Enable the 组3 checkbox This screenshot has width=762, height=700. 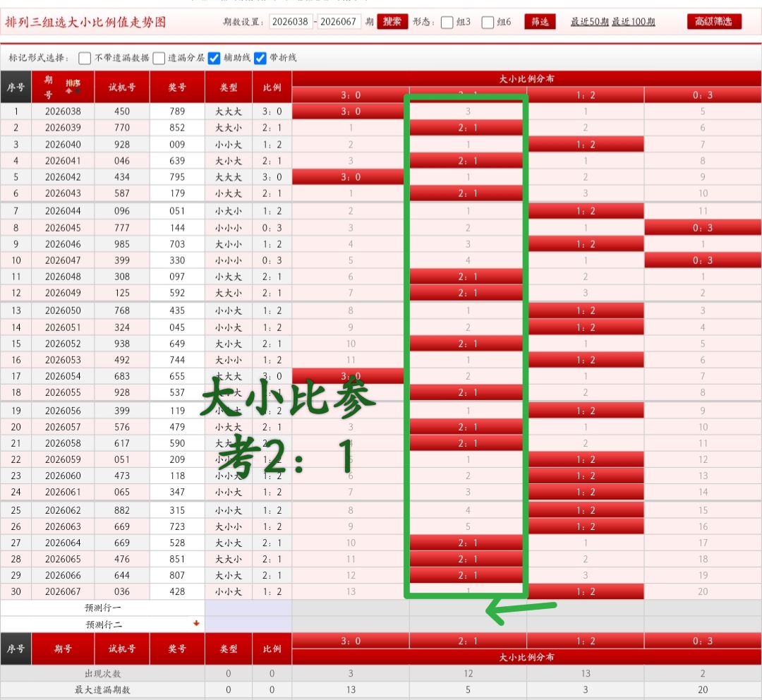pos(447,22)
